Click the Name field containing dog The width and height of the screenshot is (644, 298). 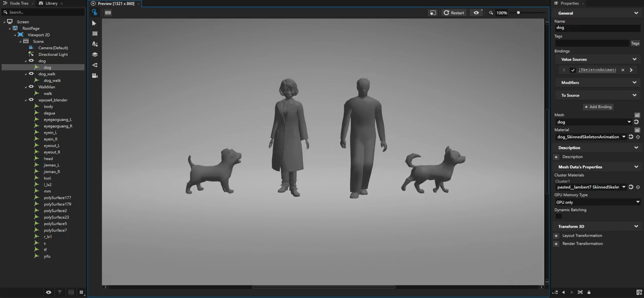[597, 28]
